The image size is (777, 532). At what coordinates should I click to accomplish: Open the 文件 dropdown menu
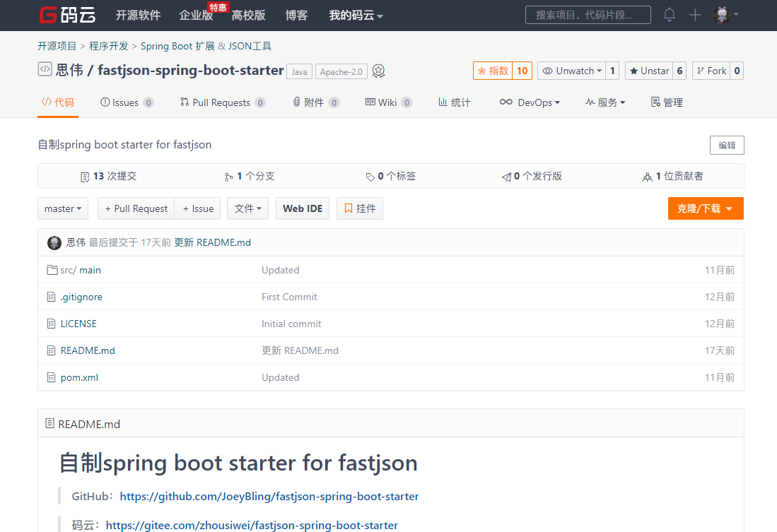247,208
